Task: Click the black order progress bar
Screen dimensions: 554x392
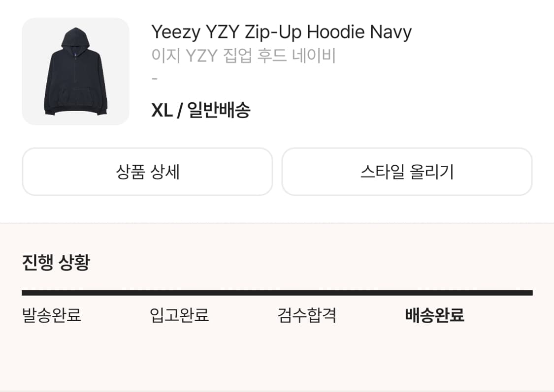Action: click(277, 293)
